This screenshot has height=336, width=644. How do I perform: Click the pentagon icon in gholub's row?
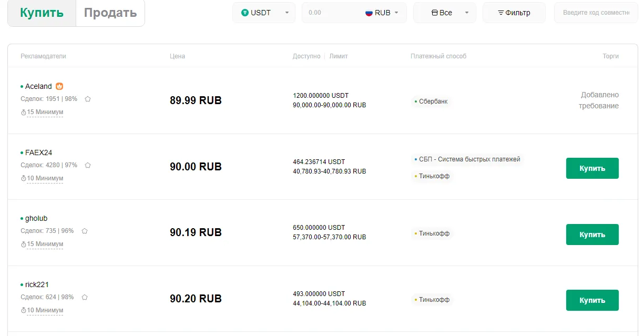tap(85, 231)
